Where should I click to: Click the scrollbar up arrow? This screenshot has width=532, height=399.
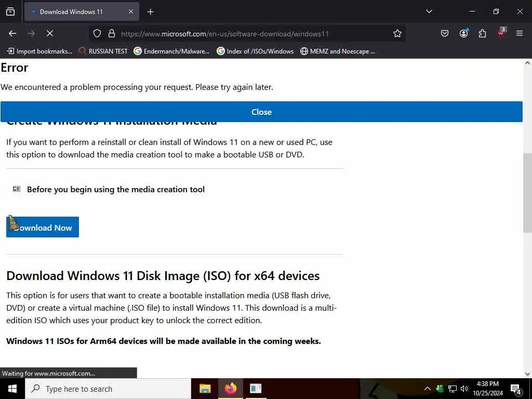[x=527, y=63]
